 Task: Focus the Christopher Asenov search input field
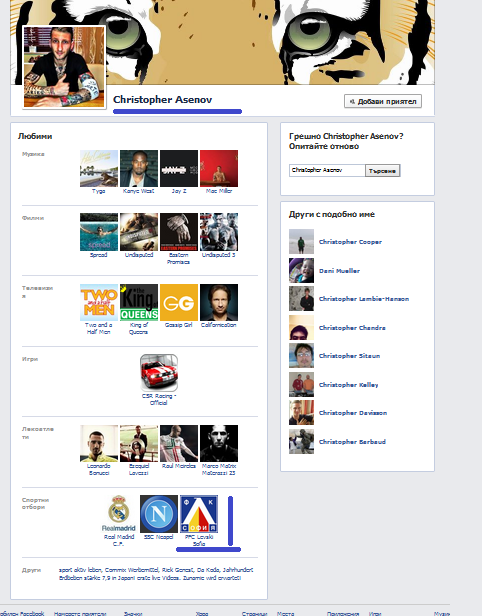(327, 170)
